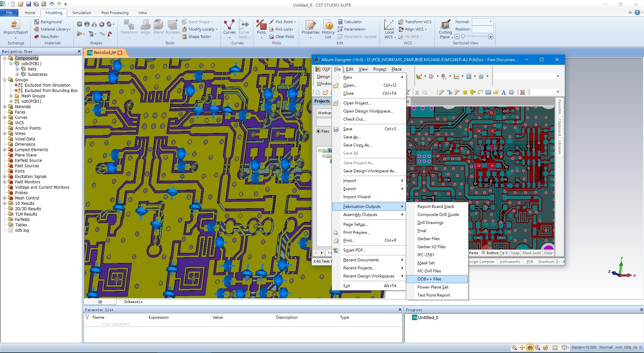Select the Files radio button in Altium

(x=318, y=131)
